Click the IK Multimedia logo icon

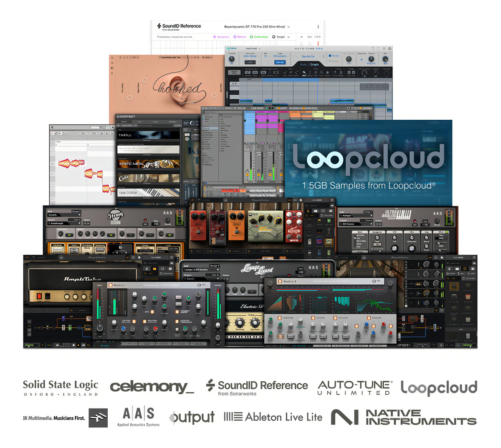(x=98, y=418)
